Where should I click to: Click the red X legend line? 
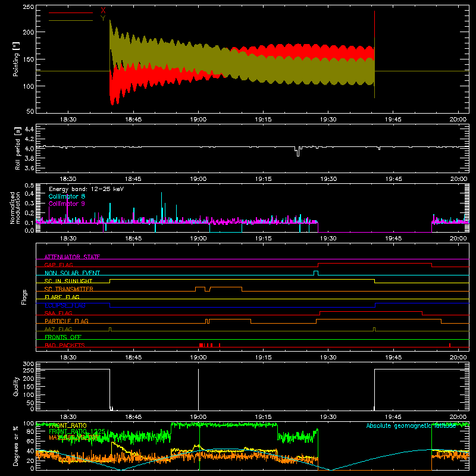click(71, 12)
